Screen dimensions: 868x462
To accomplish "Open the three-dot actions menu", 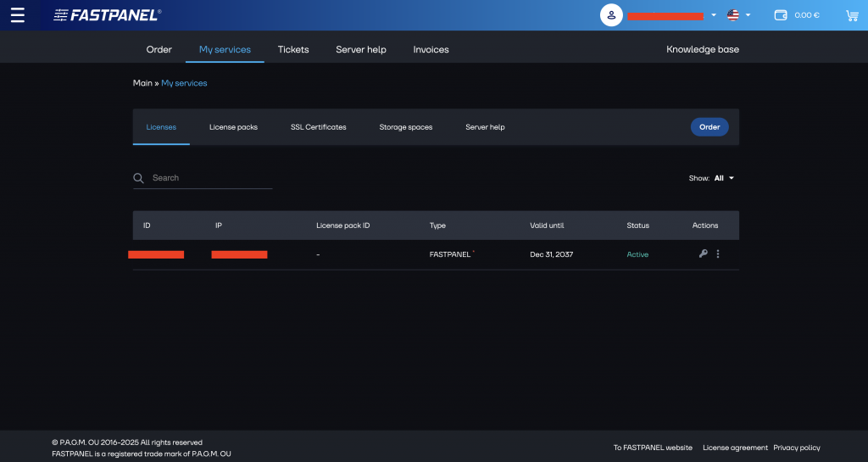I will 718,253.
